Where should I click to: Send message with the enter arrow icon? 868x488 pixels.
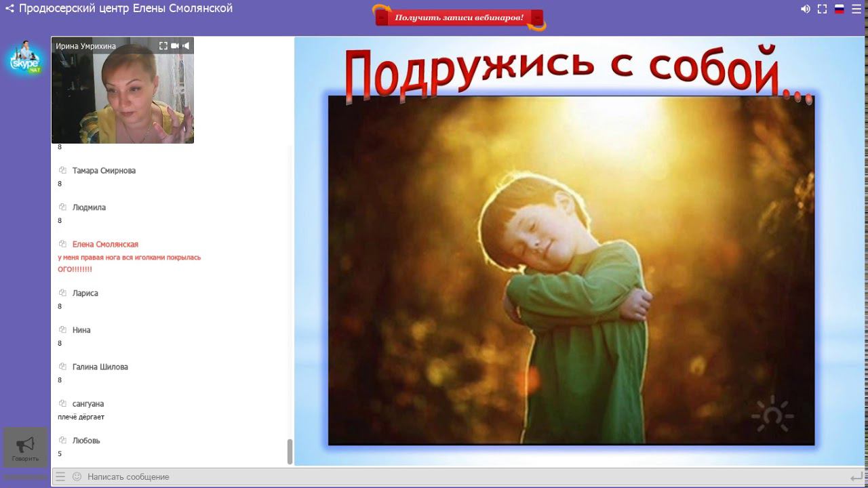point(856,477)
